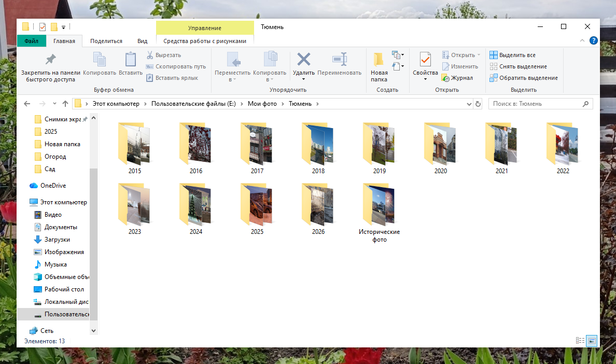This screenshot has width=616, height=364.
Task: Select the 2022 folder
Action: [563, 148]
